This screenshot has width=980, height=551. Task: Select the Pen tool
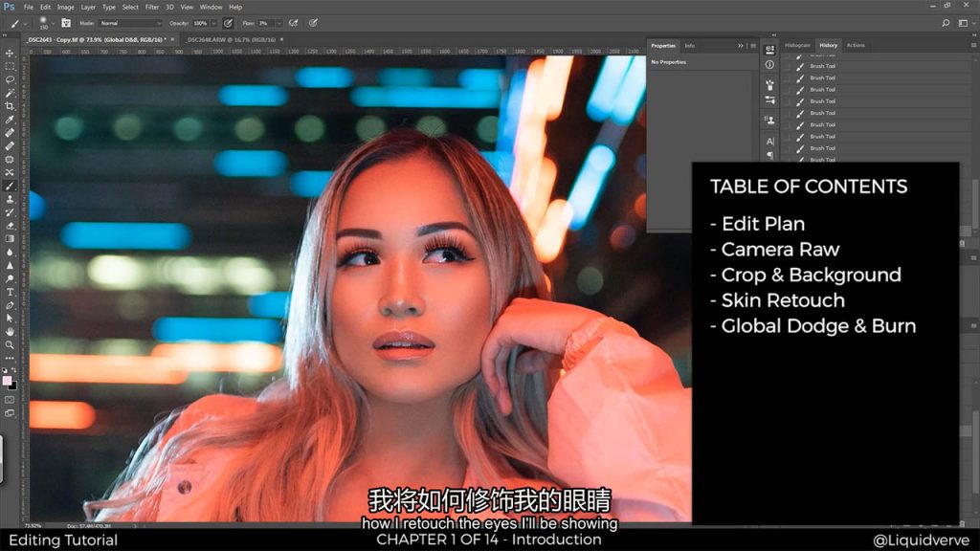[10, 305]
